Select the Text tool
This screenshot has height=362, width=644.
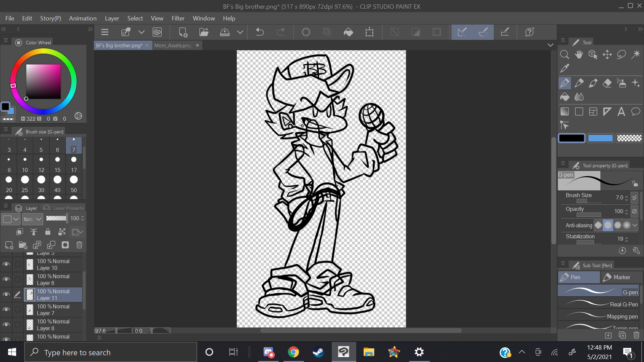pos(621,112)
